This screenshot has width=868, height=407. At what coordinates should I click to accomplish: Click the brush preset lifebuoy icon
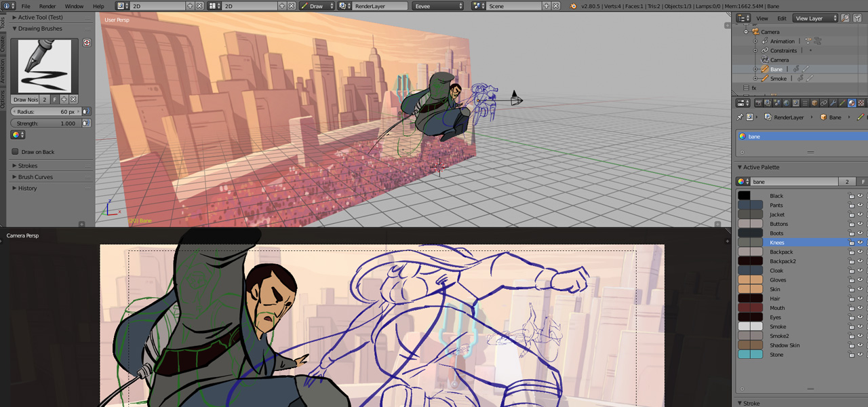coord(87,43)
